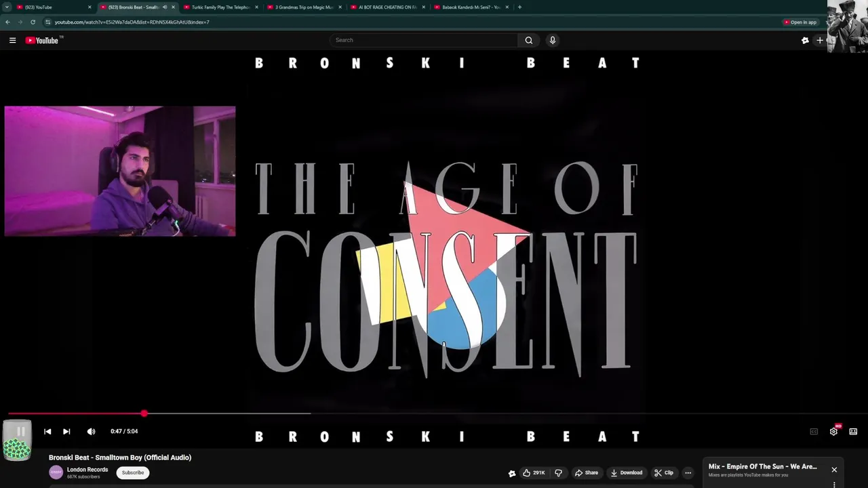Open London Records channel avatar
The image size is (868, 488).
click(x=56, y=472)
